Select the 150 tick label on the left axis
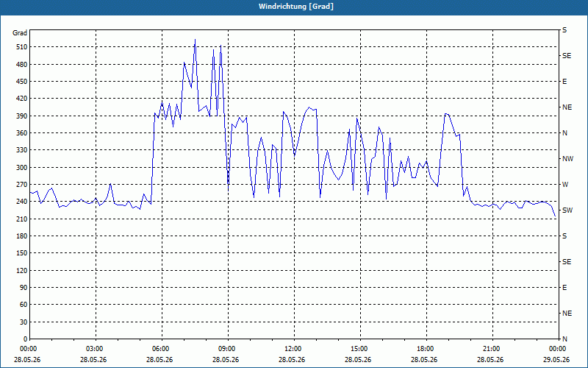 [21, 253]
